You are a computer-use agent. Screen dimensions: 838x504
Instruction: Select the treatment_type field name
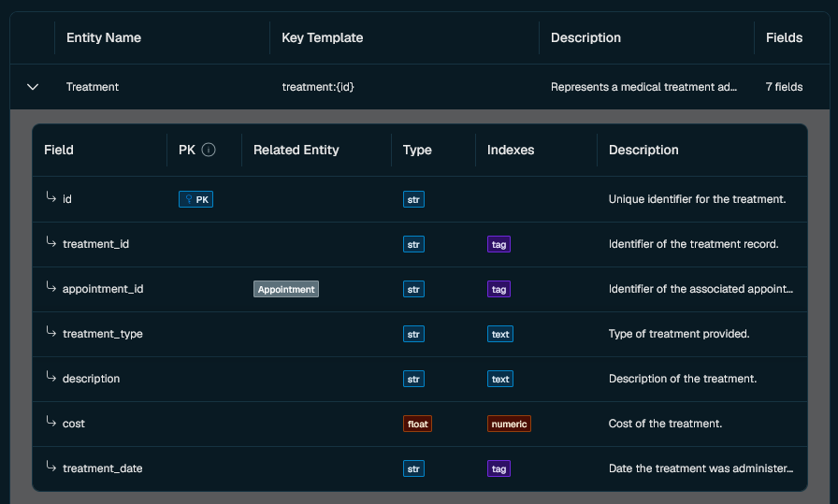tap(103, 334)
